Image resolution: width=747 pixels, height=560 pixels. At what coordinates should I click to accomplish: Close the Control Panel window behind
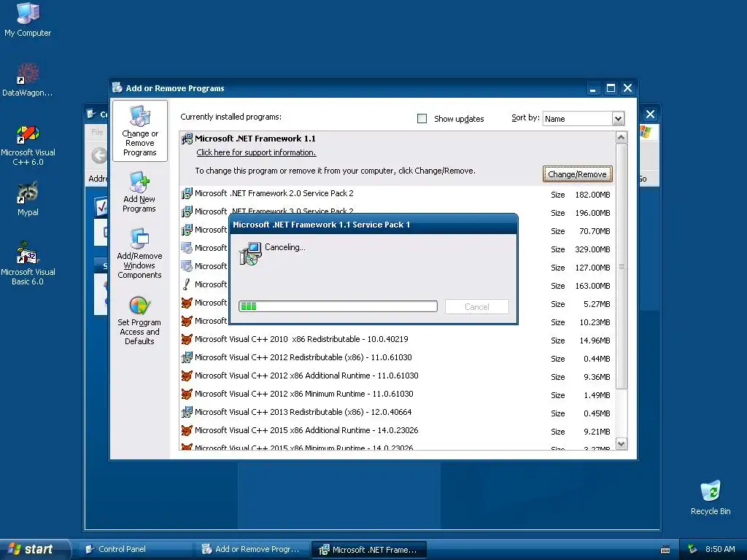tap(650, 114)
